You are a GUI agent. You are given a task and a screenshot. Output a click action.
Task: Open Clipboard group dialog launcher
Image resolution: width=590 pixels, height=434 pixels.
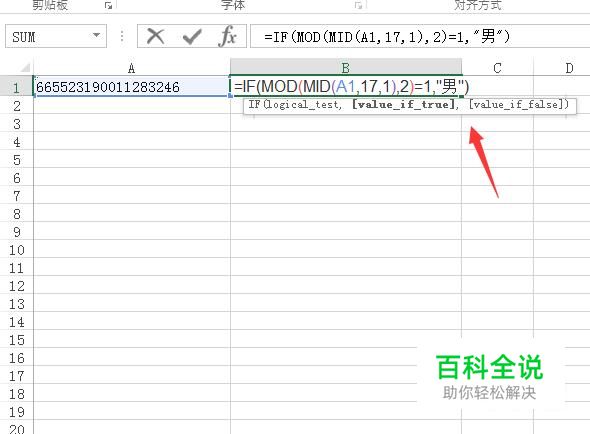point(109,5)
